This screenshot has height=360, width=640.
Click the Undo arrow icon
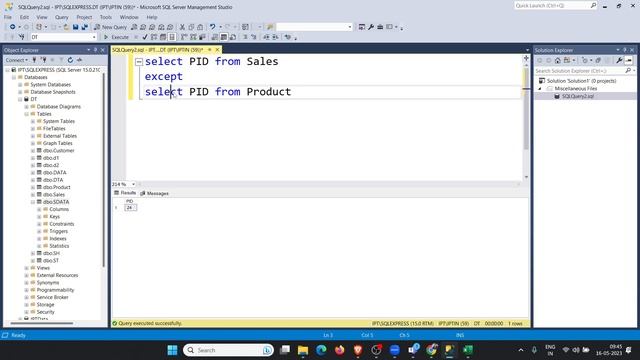tap(212, 27)
